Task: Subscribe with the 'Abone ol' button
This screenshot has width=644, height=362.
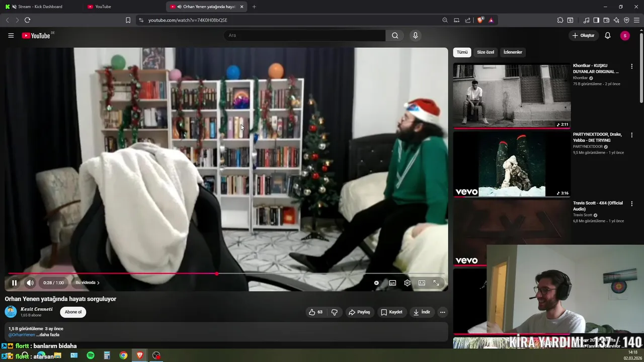Action: point(73,312)
